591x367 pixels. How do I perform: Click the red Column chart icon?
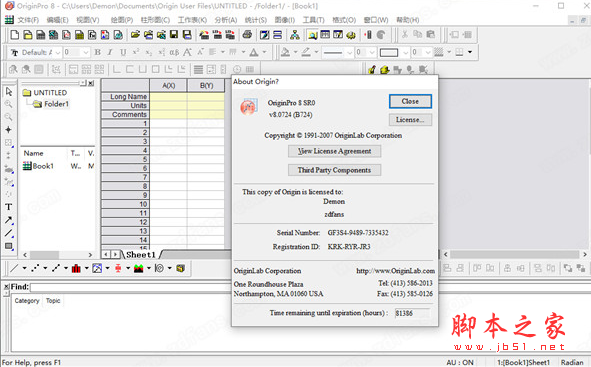[x=77, y=268]
